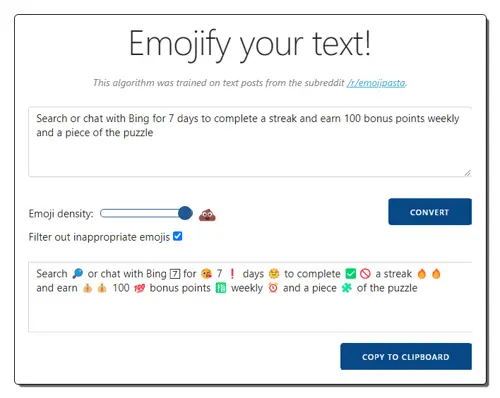Click the magnifying glass emoji after Search
The width and height of the screenshot is (500, 398).
(78, 274)
